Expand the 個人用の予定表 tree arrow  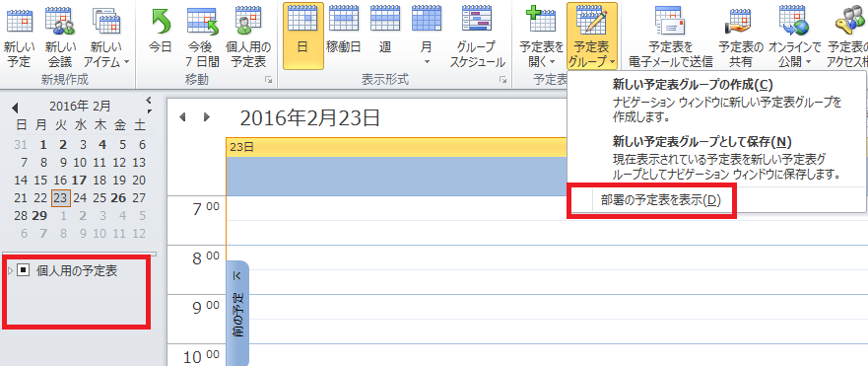click(x=11, y=271)
